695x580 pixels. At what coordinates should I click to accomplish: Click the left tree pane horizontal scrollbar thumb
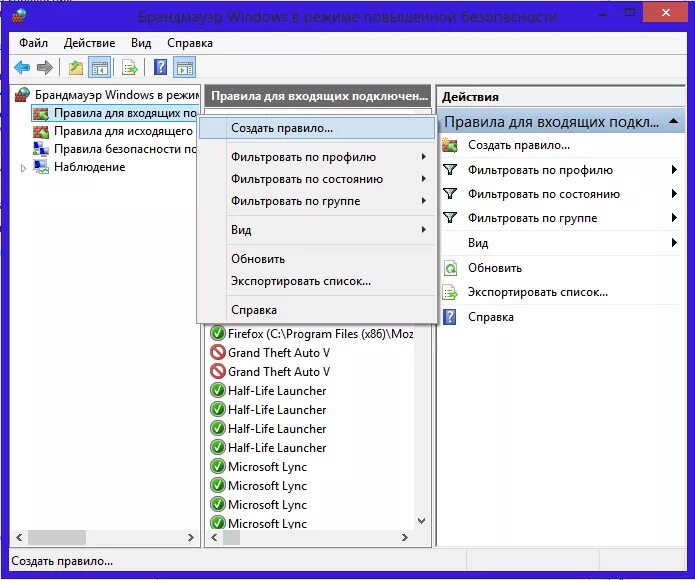[57, 537]
